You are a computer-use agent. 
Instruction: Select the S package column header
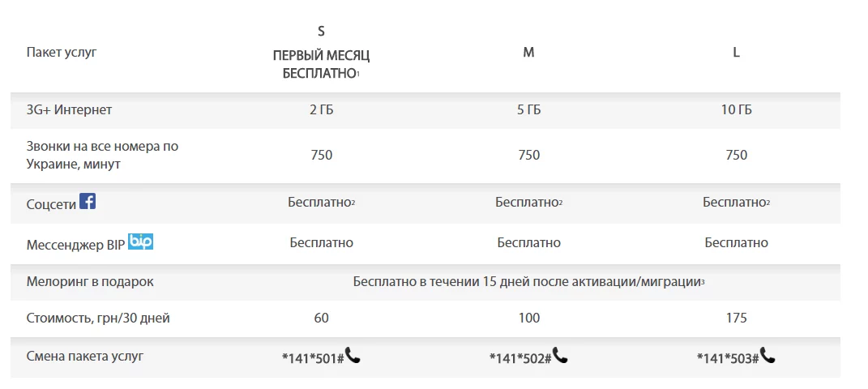(321, 32)
